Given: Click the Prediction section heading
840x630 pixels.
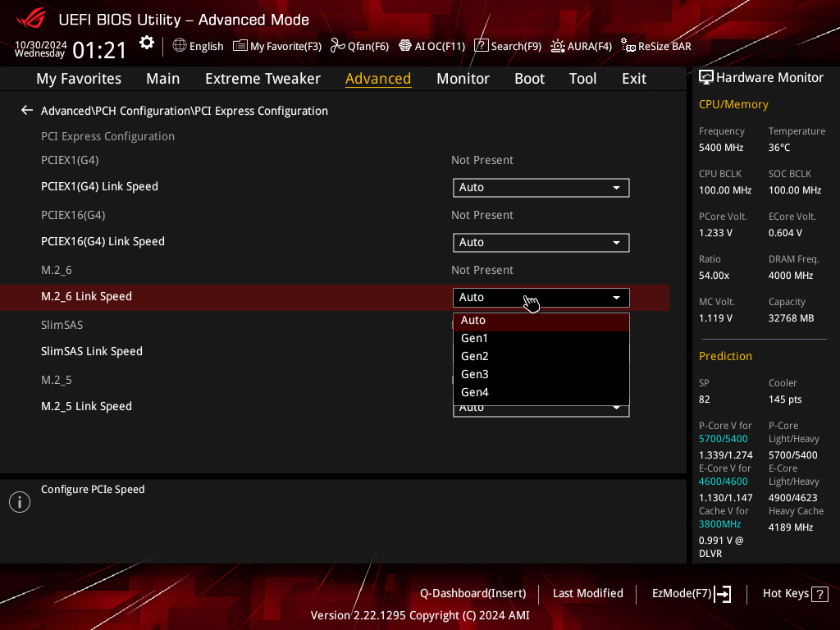Looking at the screenshot, I should click(725, 356).
